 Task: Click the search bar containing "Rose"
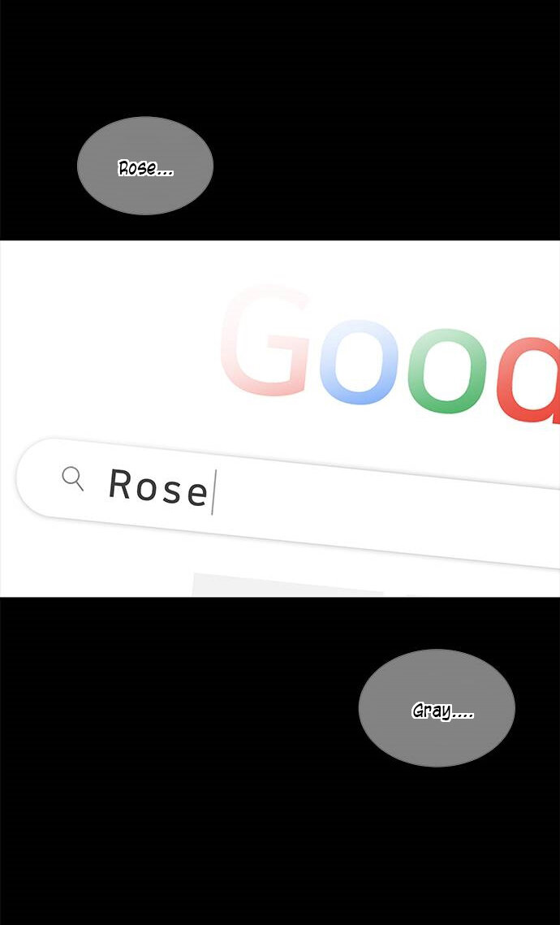point(288,504)
